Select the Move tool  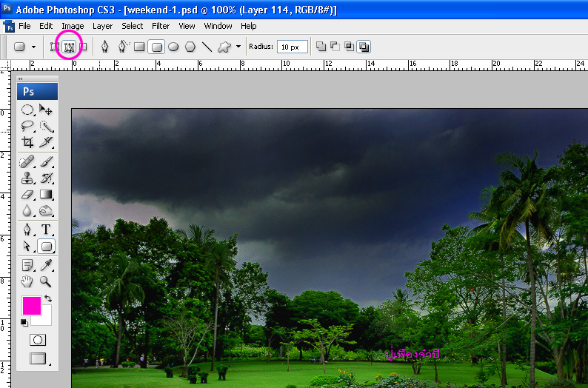[46, 110]
